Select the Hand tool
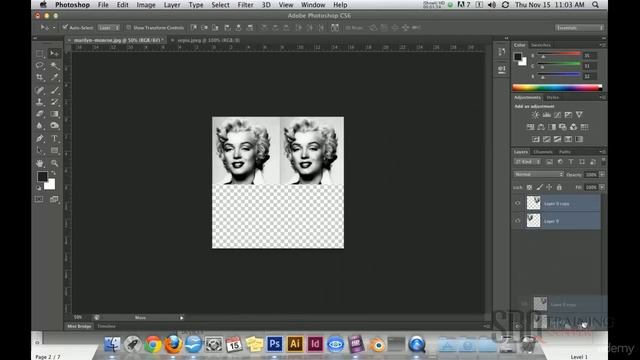Image resolution: width=640 pixels, height=360 pixels. click(40, 163)
